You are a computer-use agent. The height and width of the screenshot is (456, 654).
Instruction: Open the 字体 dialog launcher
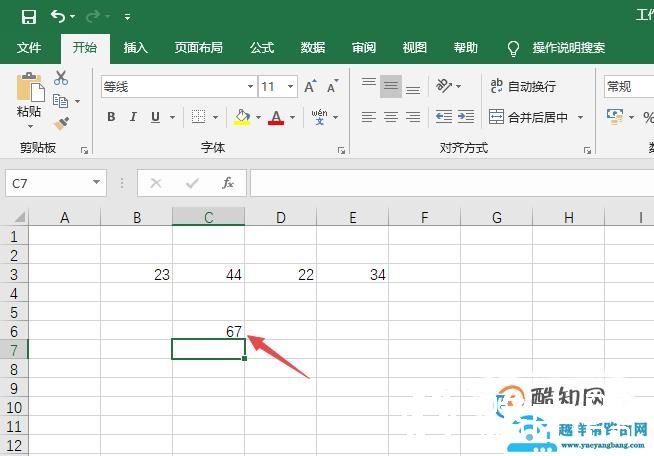(x=342, y=151)
